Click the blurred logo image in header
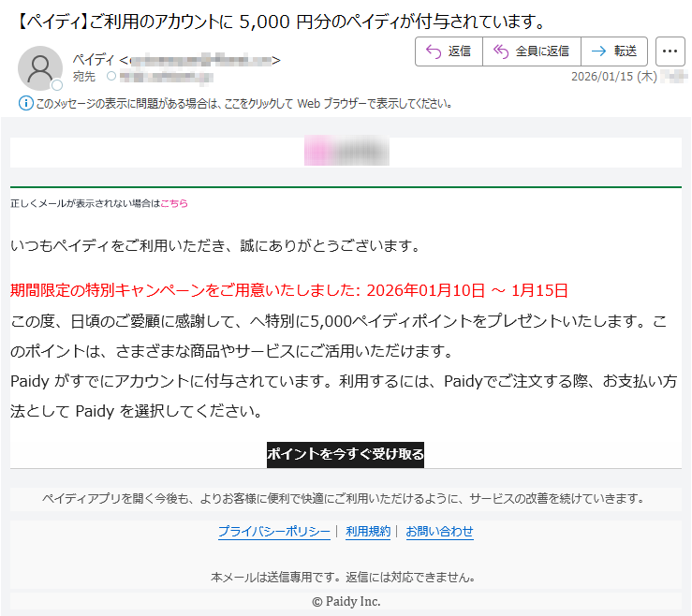Viewport: 692px width, 616px height. pos(346,152)
